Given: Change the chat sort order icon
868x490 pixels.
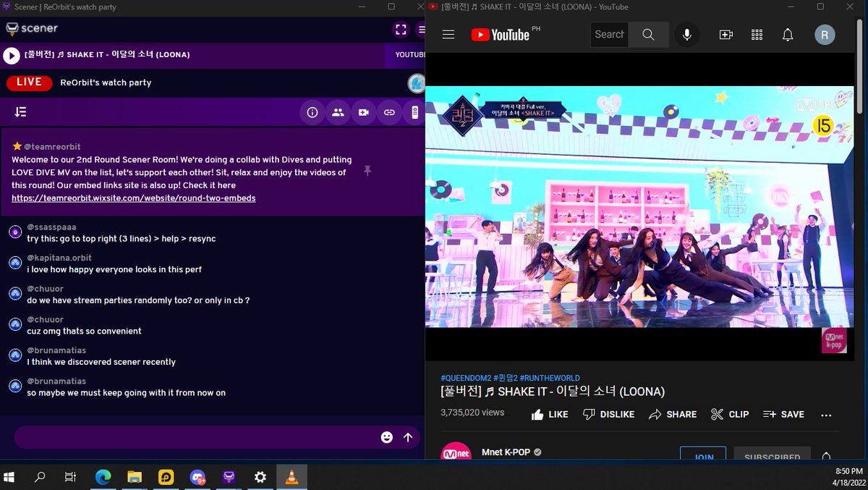Looking at the screenshot, I should [20, 112].
